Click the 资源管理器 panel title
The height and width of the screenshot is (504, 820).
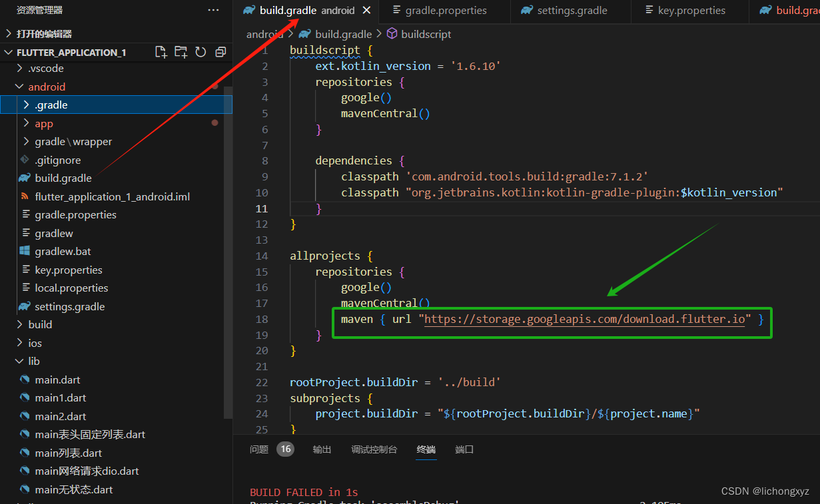39,10
